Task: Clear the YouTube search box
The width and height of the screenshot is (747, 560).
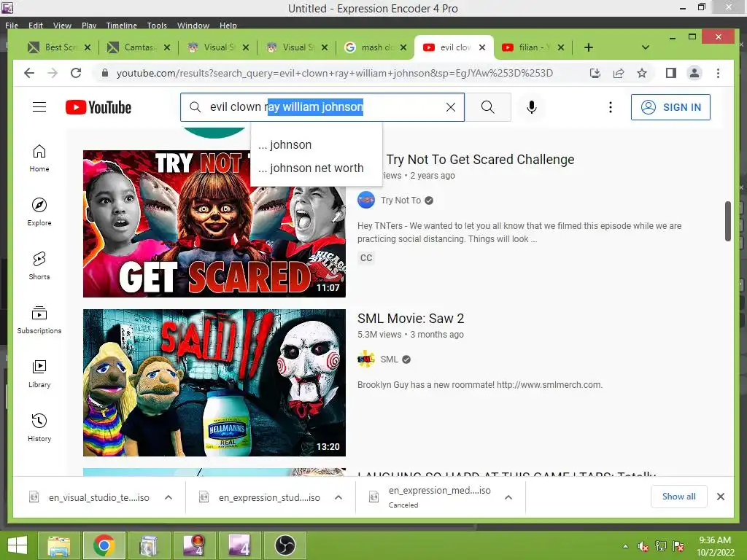Action: [x=451, y=107]
